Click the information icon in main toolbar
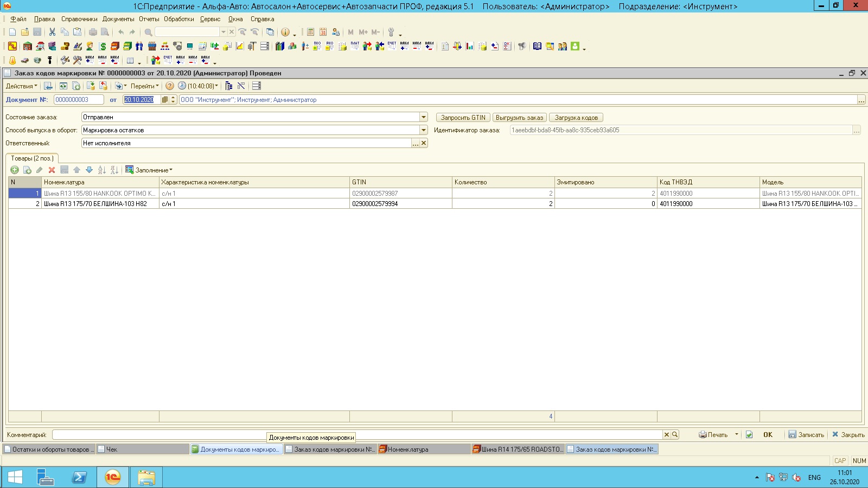This screenshot has width=868, height=488. (285, 32)
